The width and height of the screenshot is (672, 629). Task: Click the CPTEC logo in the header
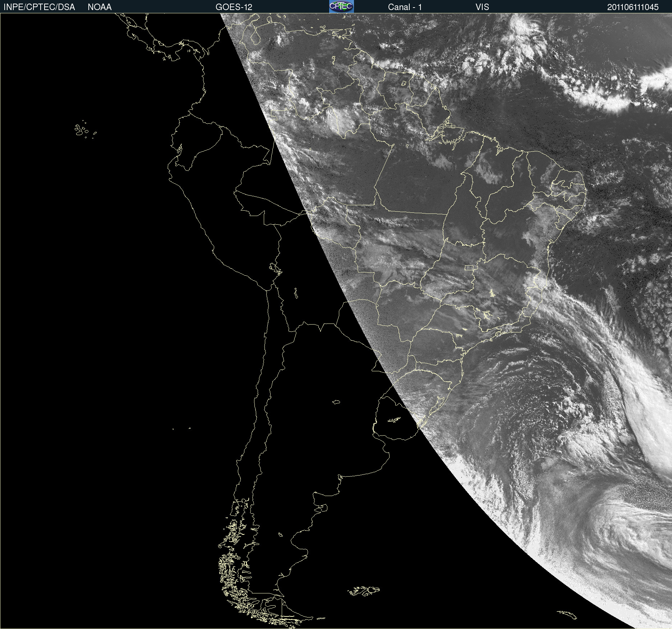coord(341,6)
